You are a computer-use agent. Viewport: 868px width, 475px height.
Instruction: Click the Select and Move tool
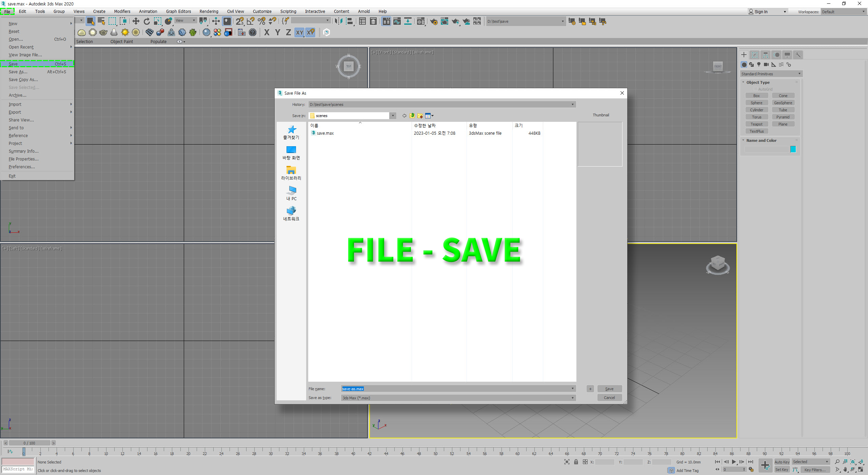point(136,21)
